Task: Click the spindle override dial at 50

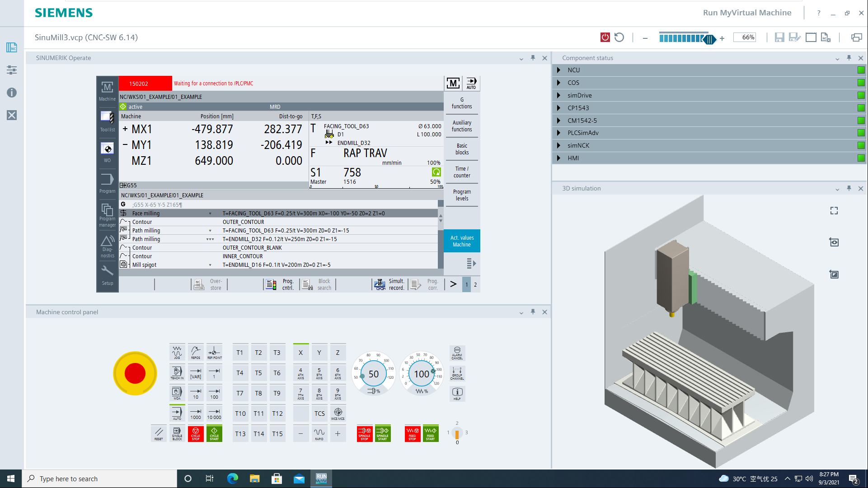Action: pos(373,374)
